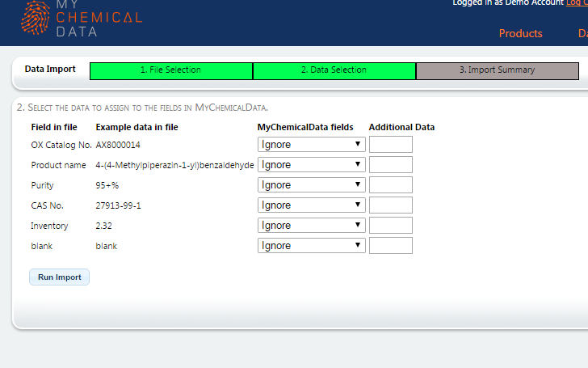Go to step 1. File Selection

(171, 71)
